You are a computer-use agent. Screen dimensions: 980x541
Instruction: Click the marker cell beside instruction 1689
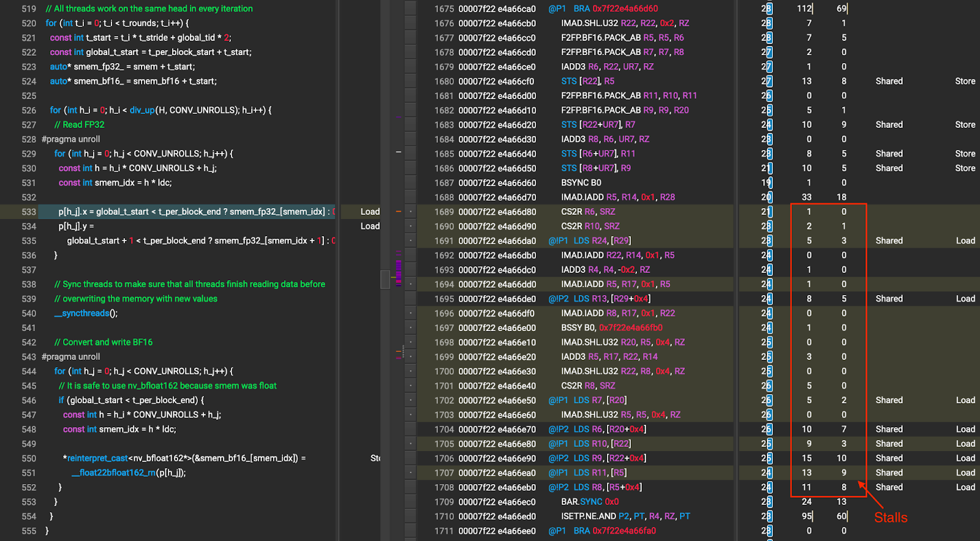pyautogui.click(x=410, y=212)
